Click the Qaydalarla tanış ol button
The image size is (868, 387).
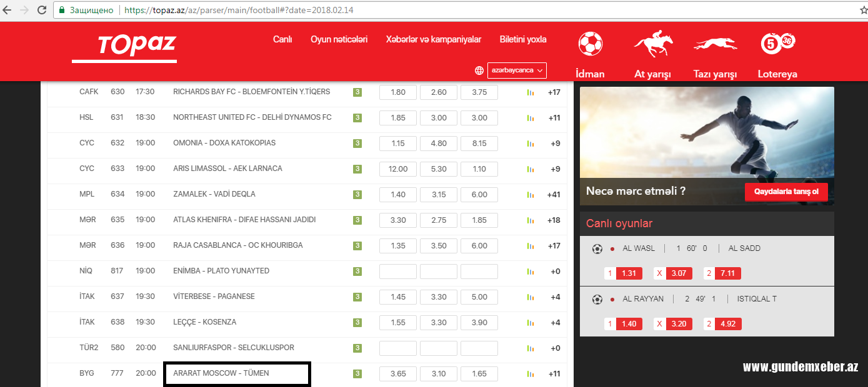[786, 192]
